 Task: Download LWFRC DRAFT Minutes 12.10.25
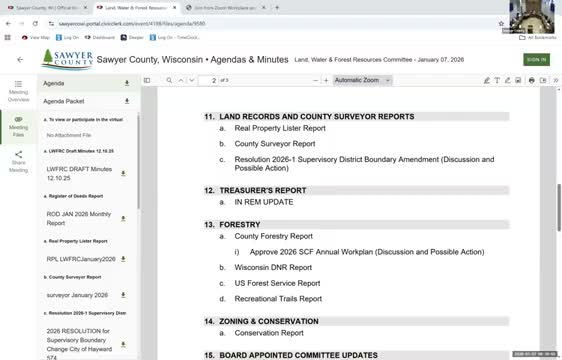click(x=123, y=174)
